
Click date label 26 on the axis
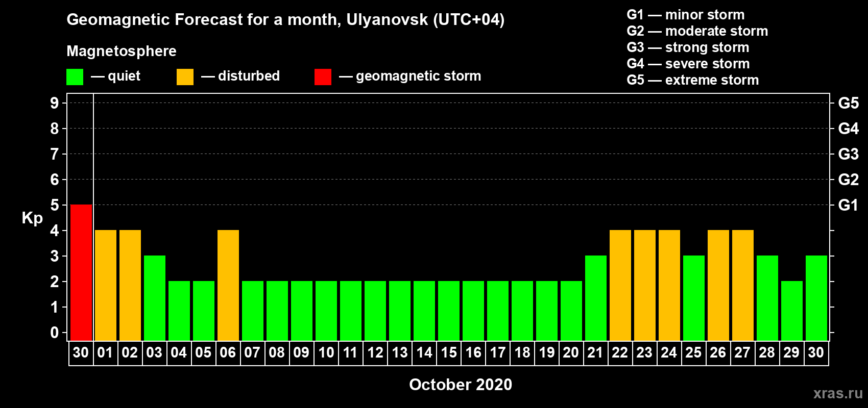click(x=718, y=353)
